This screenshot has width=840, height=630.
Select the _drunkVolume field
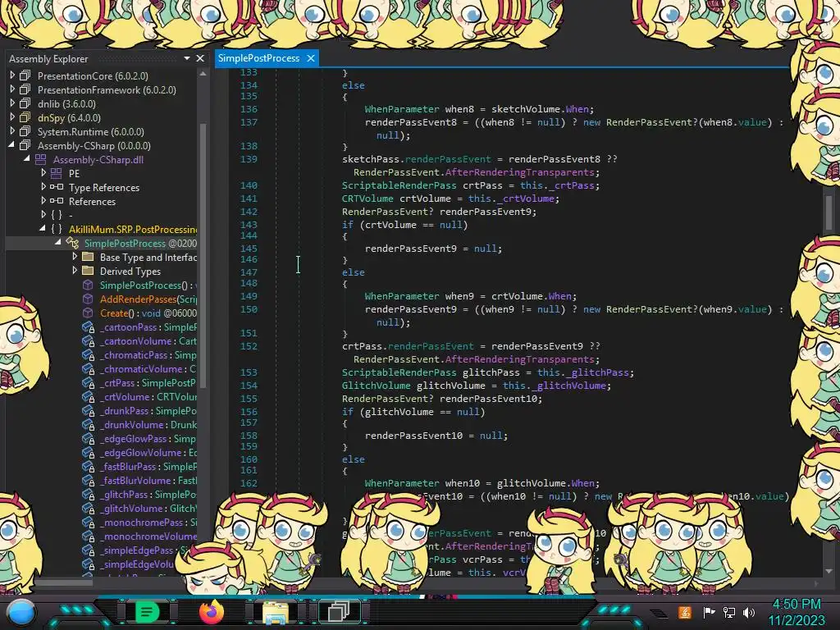tap(148, 424)
